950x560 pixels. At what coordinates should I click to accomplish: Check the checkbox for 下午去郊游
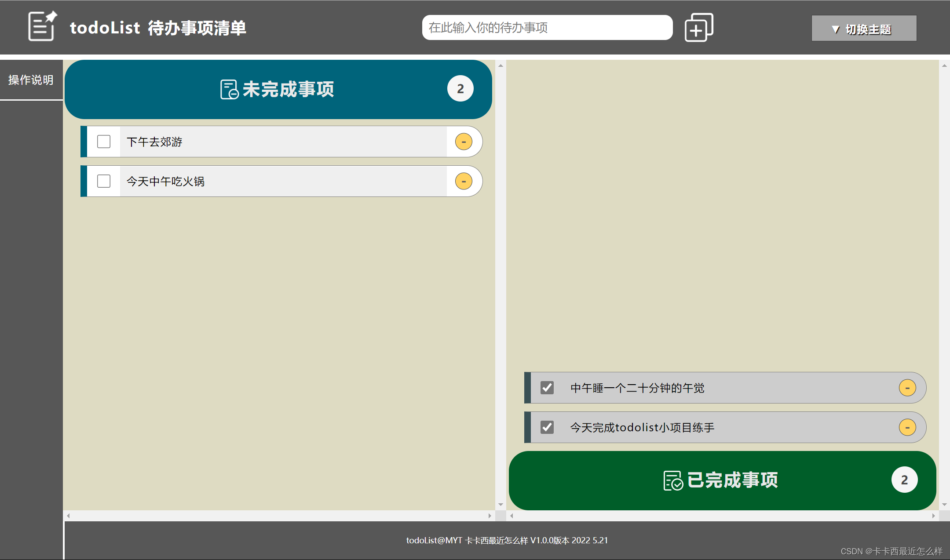pyautogui.click(x=104, y=142)
